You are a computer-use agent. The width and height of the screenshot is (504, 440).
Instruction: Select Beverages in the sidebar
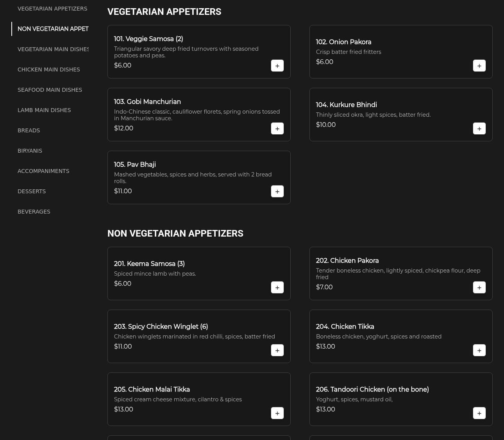[34, 212]
